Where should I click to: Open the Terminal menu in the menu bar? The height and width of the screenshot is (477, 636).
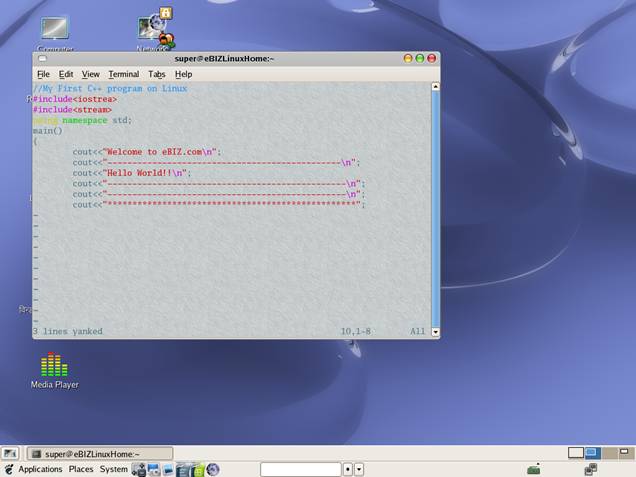(124, 74)
